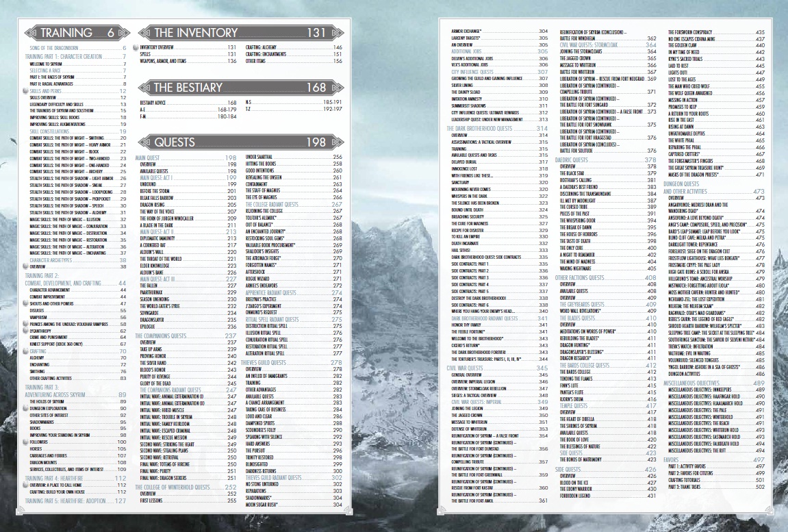Click the icon next to Lycanthropy entry
The height and width of the screenshot is (532, 788).
coord(26,330)
